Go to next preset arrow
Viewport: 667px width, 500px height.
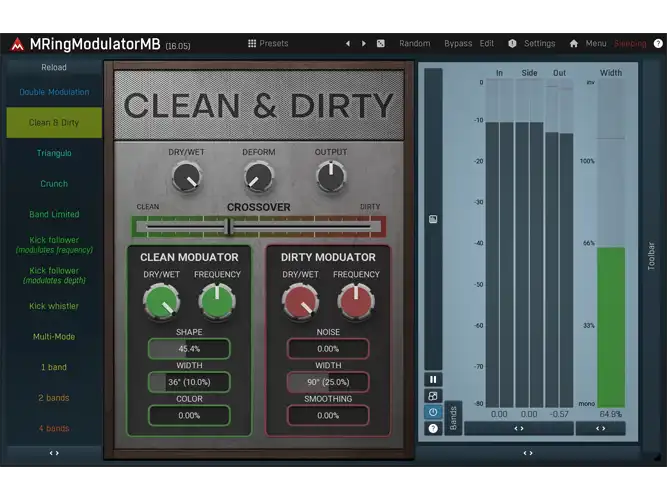[x=364, y=43]
